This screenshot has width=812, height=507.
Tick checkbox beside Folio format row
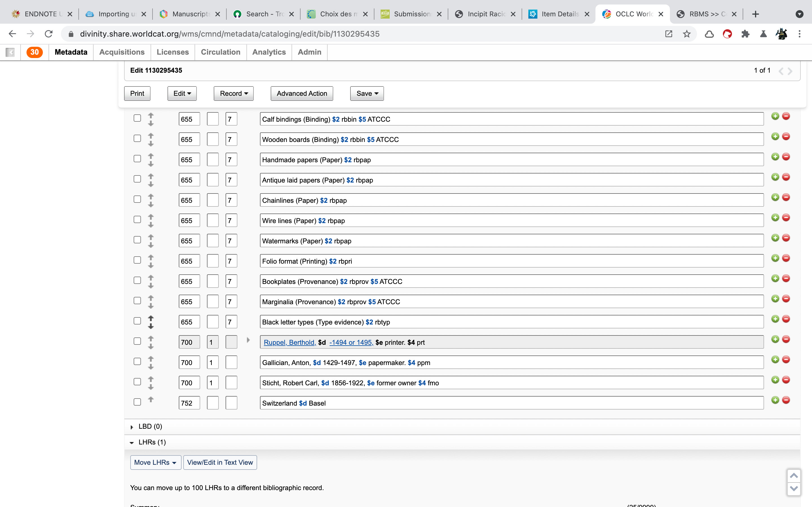pos(137,260)
